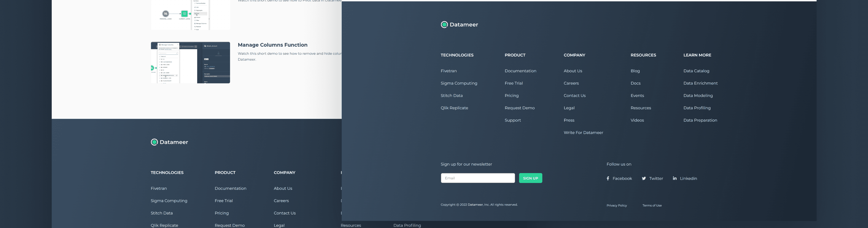Open the Manage Columns Function video thumbnail
This screenshot has height=228, width=868.
coord(190,63)
